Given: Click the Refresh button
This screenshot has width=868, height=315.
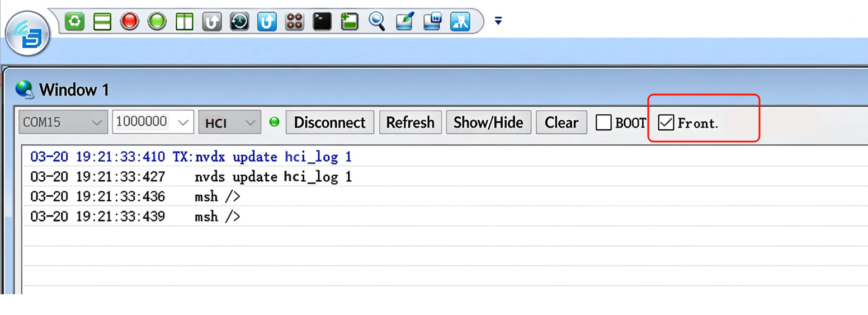Looking at the screenshot, I should (x=411, y=122).
